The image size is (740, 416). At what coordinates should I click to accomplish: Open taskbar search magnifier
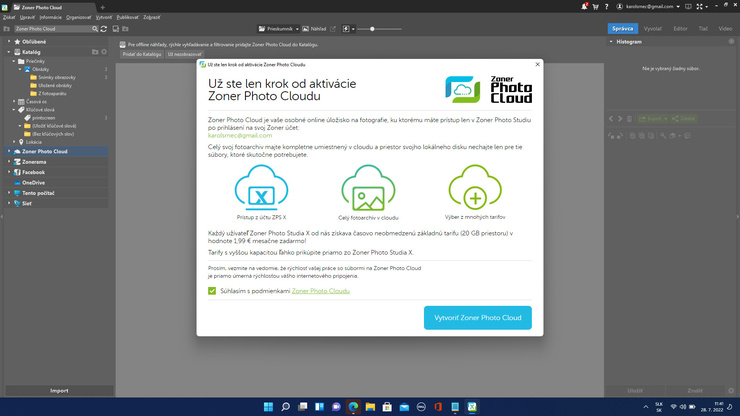click(x=286, y=407)
